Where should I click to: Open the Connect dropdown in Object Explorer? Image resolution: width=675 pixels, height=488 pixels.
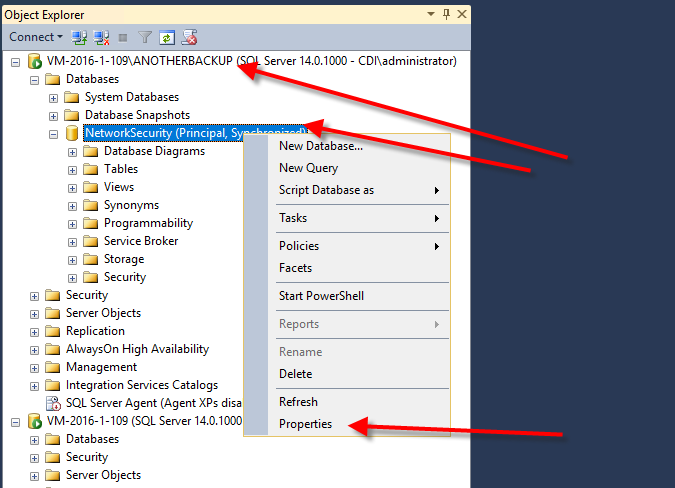(36, 37)
